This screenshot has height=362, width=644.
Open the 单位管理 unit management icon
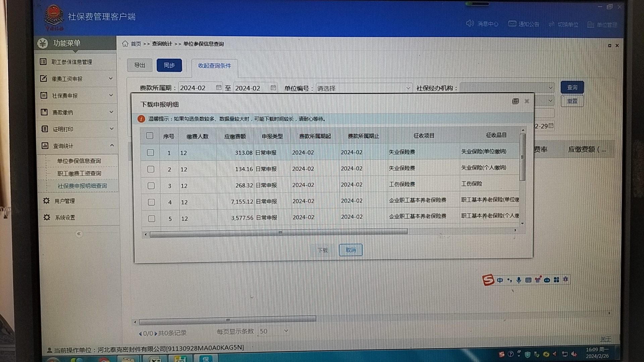(591, 24)
